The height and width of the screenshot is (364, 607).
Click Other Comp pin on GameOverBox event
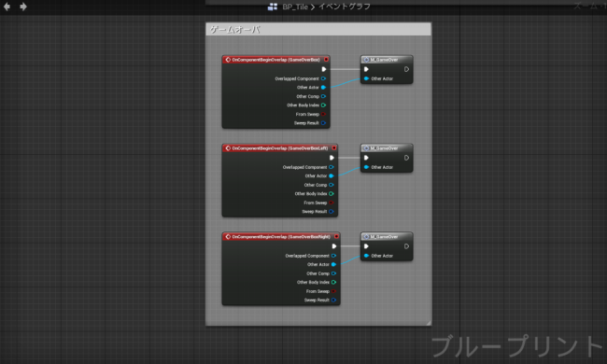click(x=323, y=96)
